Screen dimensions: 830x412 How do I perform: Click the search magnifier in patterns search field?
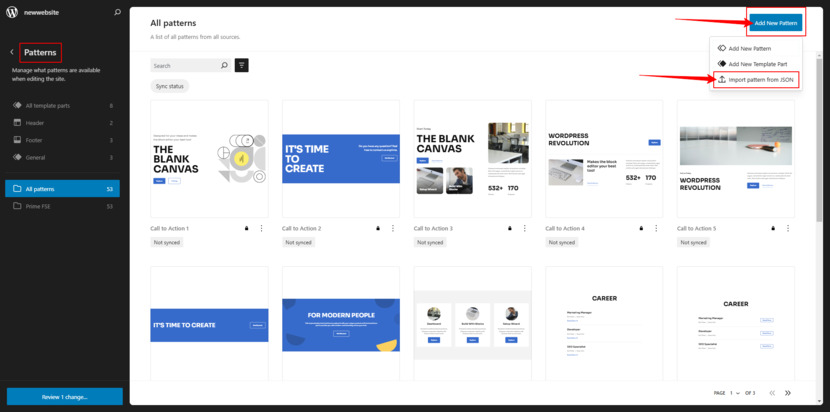(224, 66)
